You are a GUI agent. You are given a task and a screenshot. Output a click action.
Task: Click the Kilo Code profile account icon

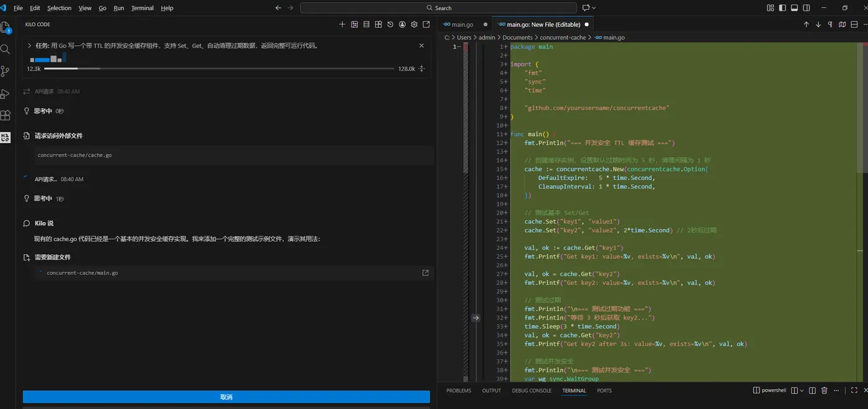[402, 24]
